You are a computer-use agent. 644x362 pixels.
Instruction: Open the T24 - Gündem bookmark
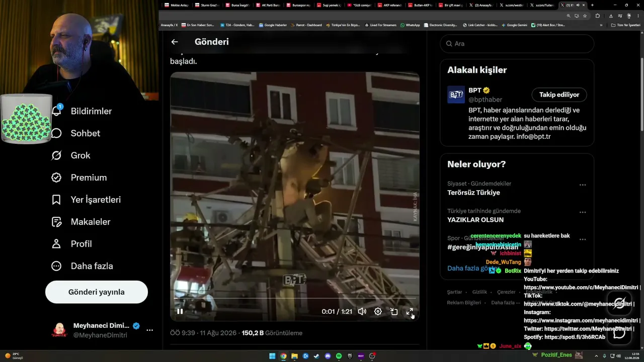[237, 25]
